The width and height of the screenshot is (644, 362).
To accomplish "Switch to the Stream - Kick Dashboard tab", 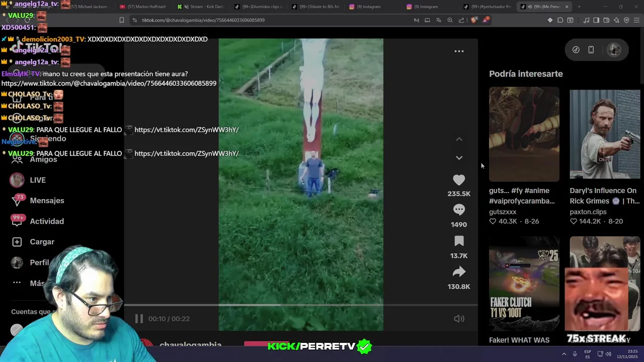I will [202, 7].
